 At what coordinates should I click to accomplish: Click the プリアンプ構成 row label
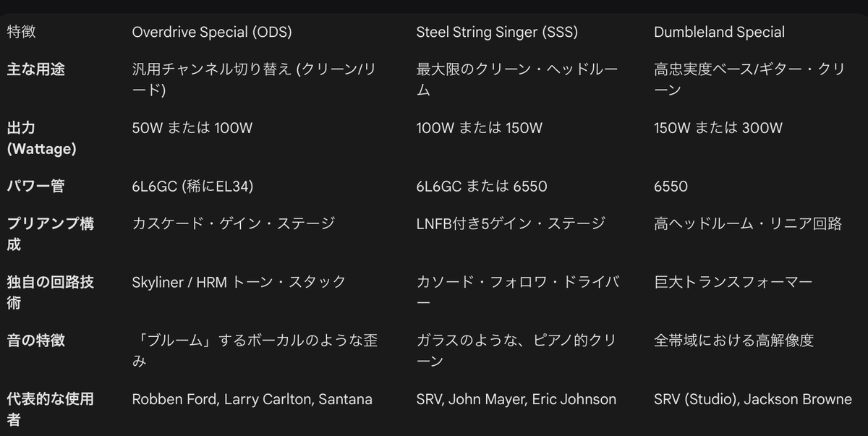[50, 234]
